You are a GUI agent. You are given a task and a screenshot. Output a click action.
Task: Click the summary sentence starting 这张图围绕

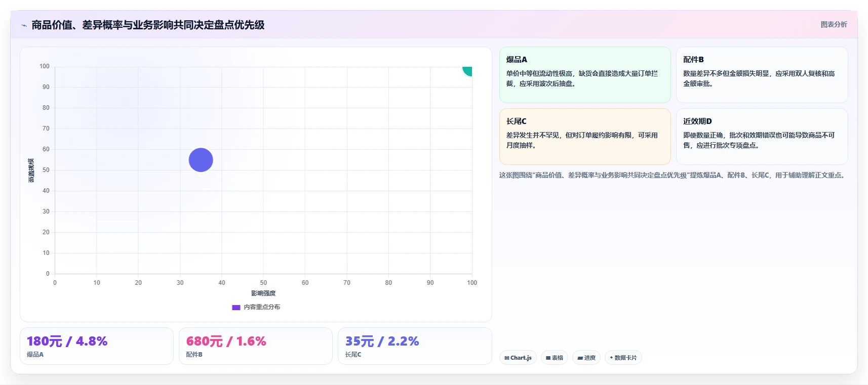point(674,176)
